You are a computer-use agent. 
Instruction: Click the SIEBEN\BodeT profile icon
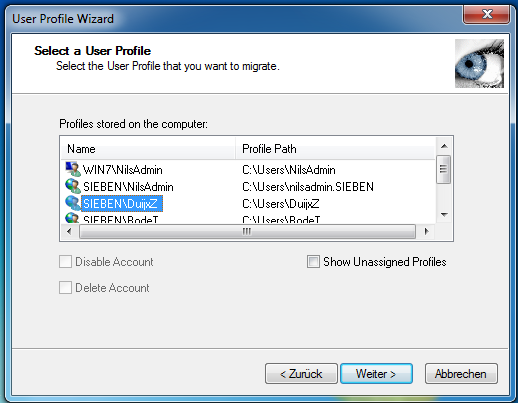(73, 218)
